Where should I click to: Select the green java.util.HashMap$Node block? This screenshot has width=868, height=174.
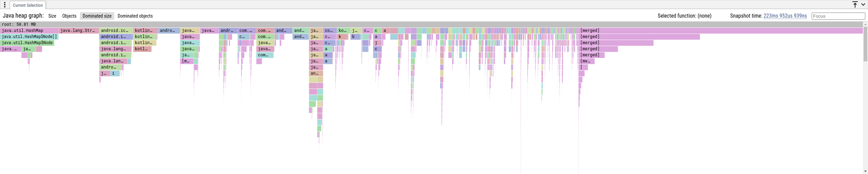click(27, 43)
